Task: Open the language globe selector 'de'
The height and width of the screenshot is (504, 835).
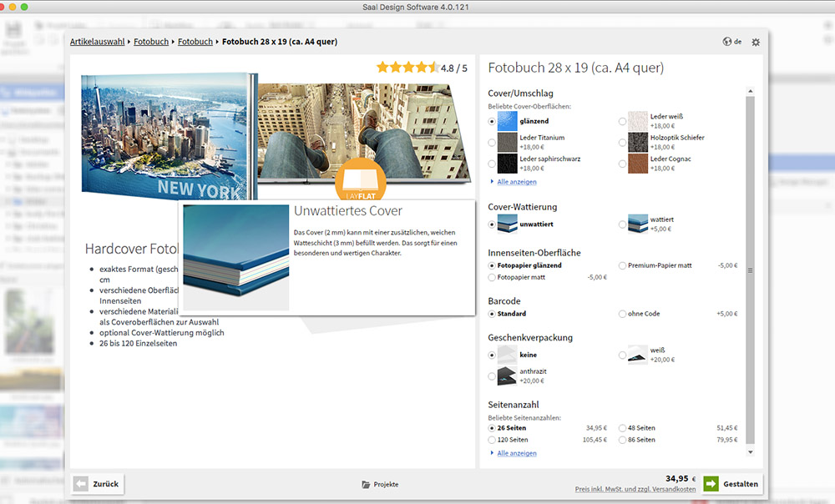Action: tap(731, 42)
